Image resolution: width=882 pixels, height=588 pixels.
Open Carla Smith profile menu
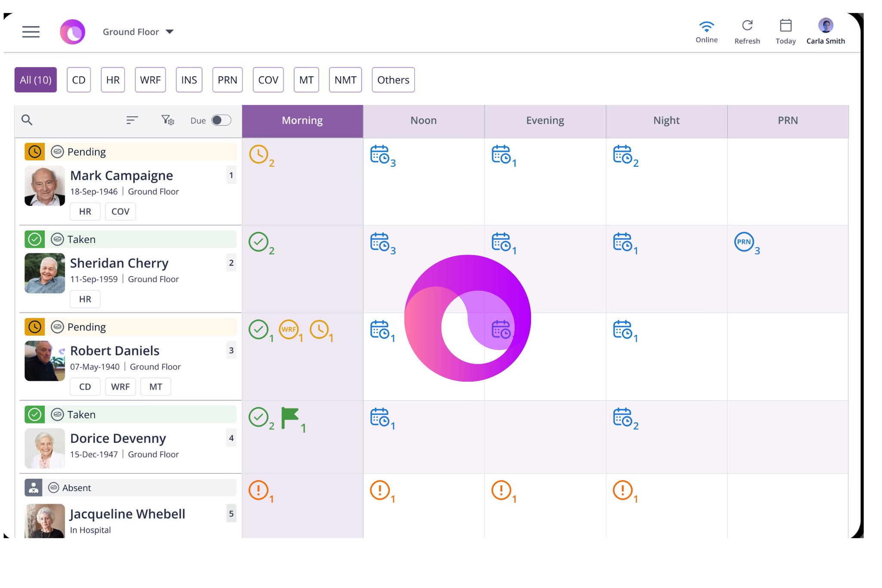[x=825, y=26]
